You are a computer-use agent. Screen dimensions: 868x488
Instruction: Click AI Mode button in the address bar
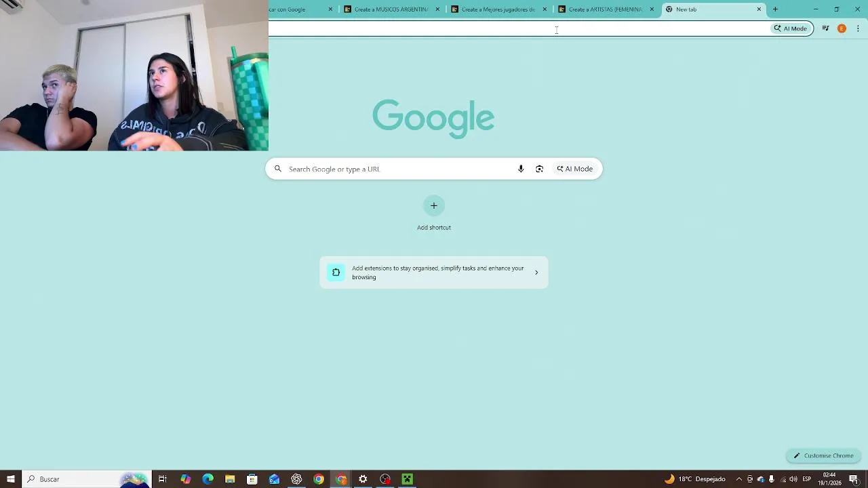791,28
